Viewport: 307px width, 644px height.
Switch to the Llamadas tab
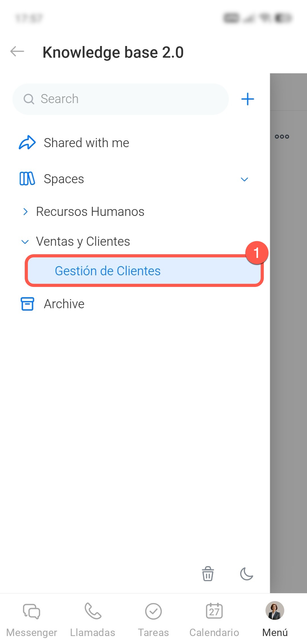point(93,620)
